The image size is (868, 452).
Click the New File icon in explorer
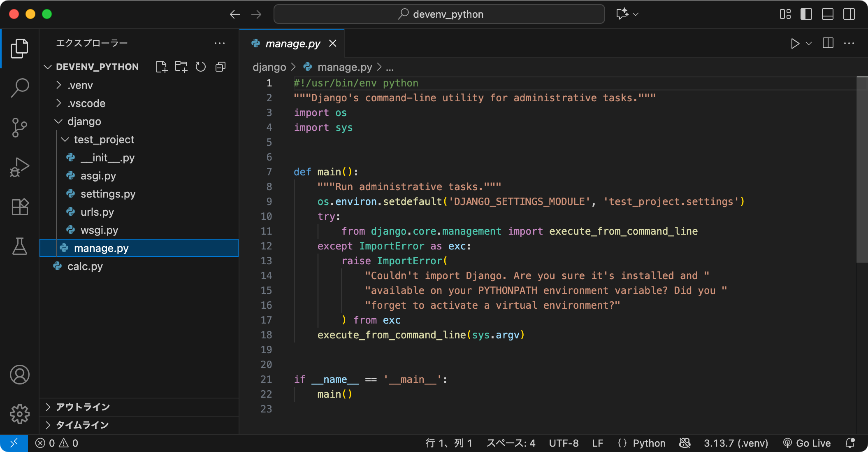(x=162, y=67)
